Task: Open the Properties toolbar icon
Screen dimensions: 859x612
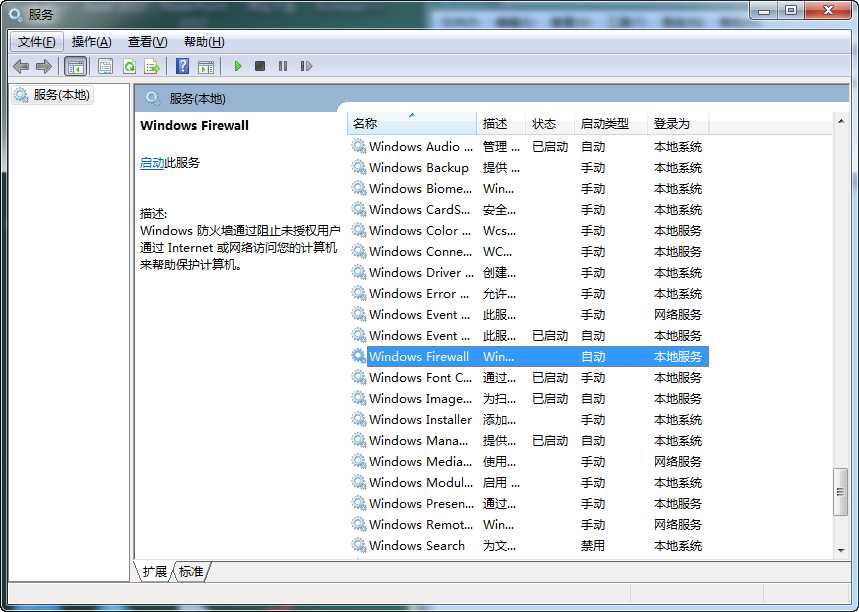Action: click(105, 66)
